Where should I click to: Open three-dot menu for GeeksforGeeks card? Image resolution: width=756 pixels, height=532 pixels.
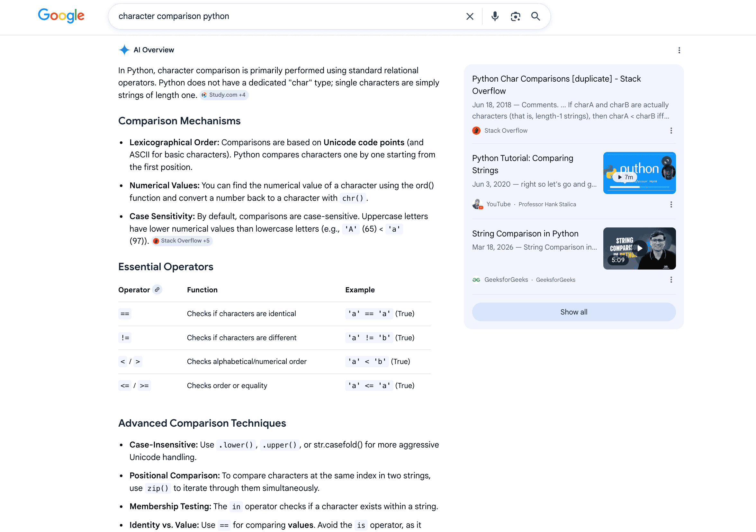671,280
